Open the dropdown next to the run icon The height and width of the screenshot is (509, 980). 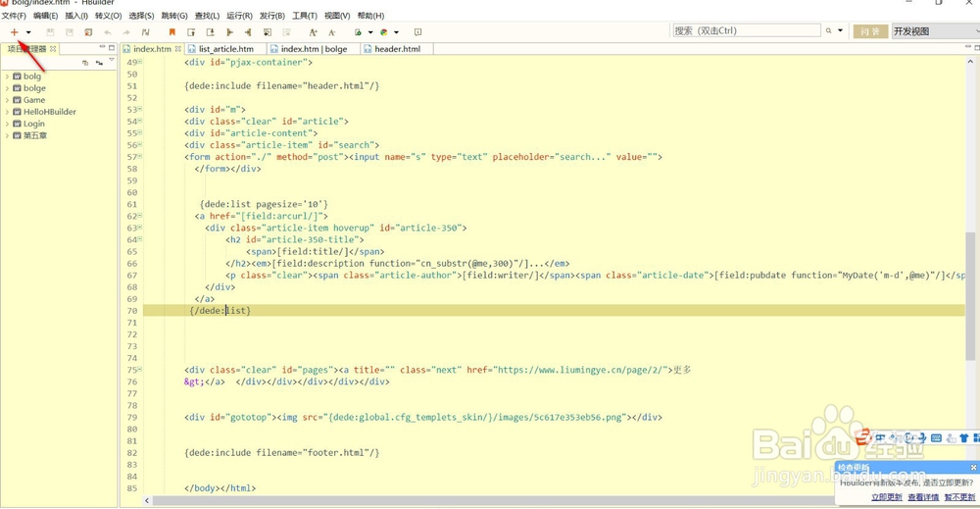[370, 32]
